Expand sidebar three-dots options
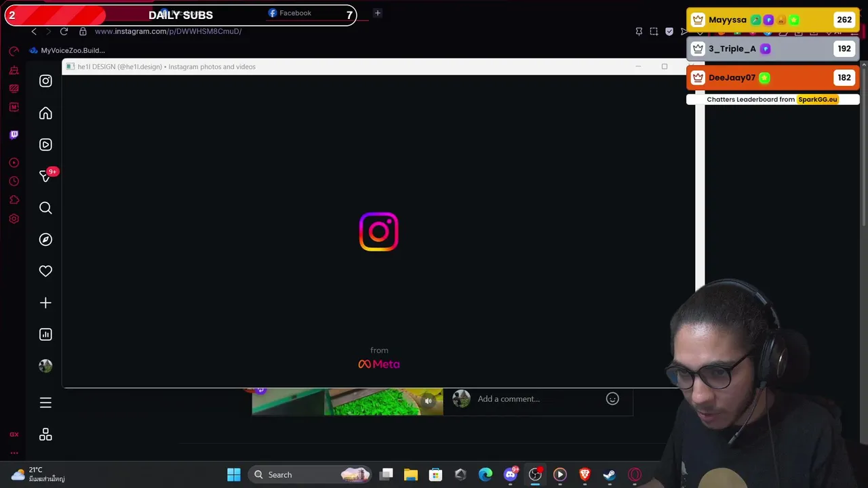This screenshot has width=868, height=488. [14, 453]
